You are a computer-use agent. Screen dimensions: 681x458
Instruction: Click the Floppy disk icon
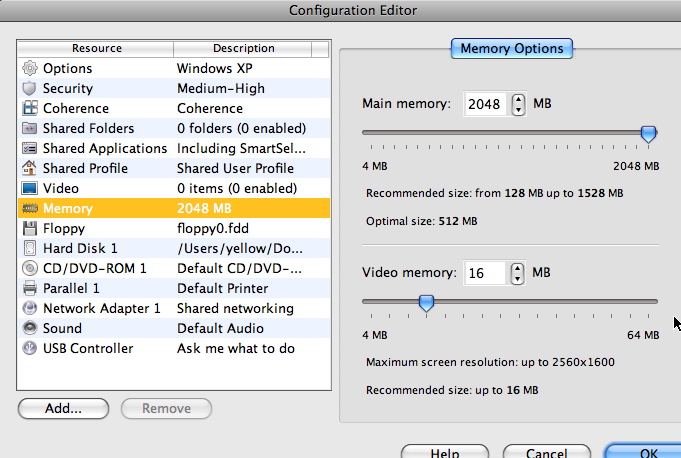(30, 228)
